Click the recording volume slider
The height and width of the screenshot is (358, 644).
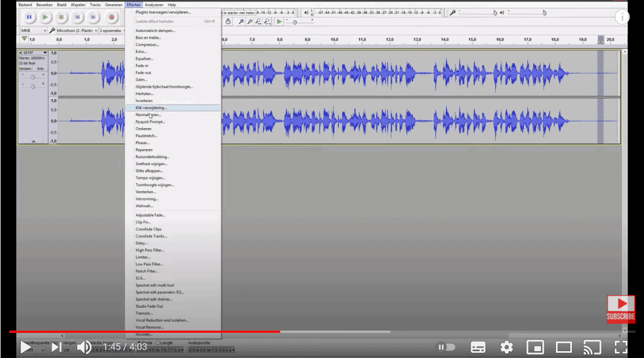478,13
